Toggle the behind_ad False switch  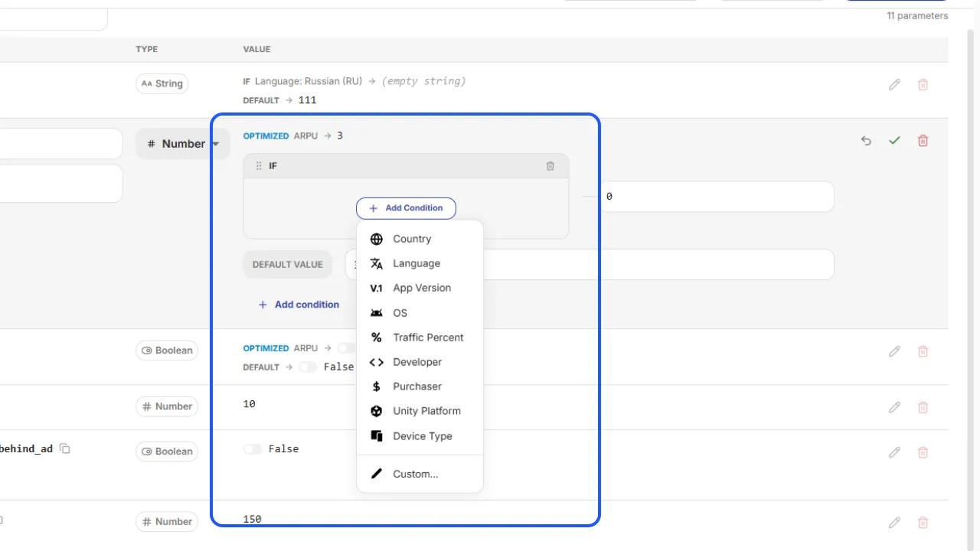[x=253, y=449]
